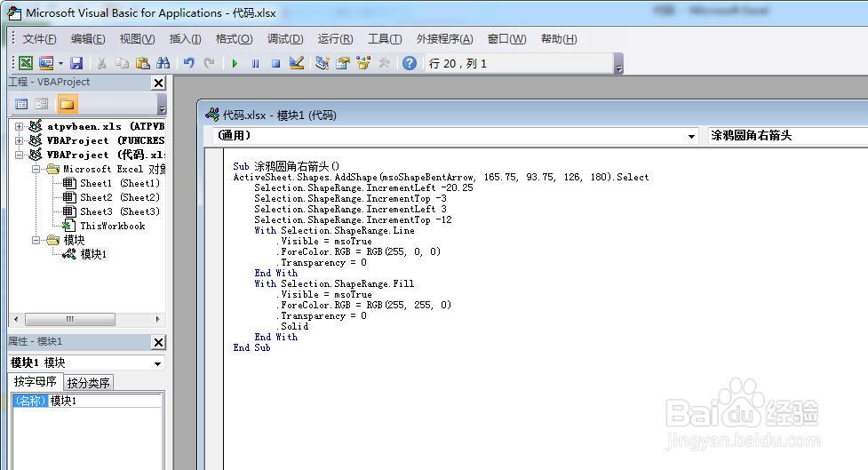
Task: Open Properties Window toolbar icon
Action: pos(343,63)
